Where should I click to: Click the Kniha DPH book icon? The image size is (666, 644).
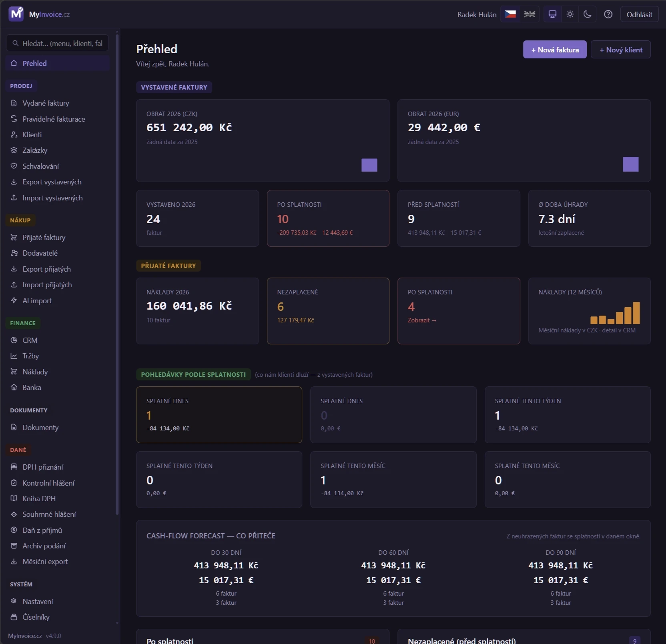coord(14,498)
